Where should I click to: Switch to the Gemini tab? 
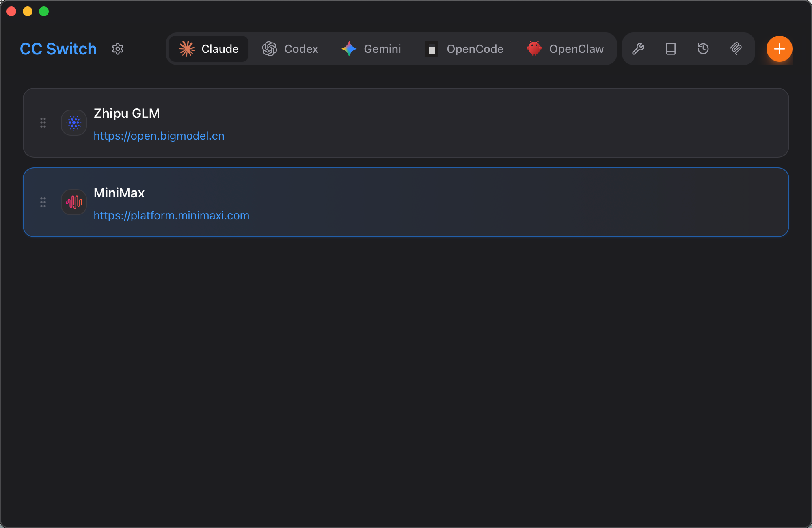click(371, 49)
